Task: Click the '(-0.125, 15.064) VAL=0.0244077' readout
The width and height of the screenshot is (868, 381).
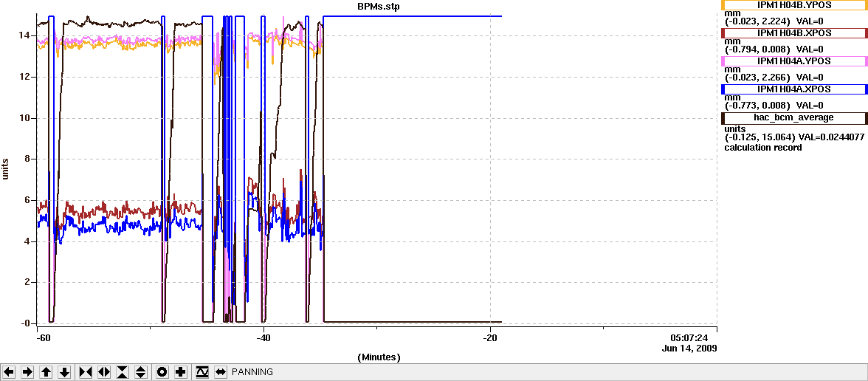Action: [x=794, y=137]
